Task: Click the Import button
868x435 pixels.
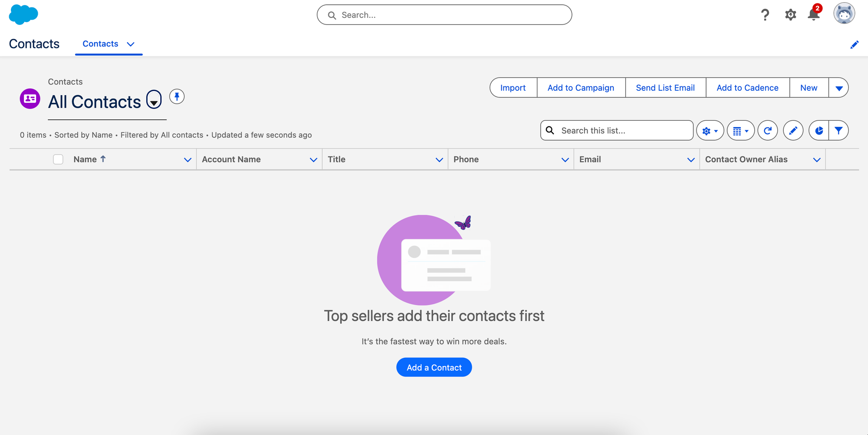Action: tap(513, 87)
